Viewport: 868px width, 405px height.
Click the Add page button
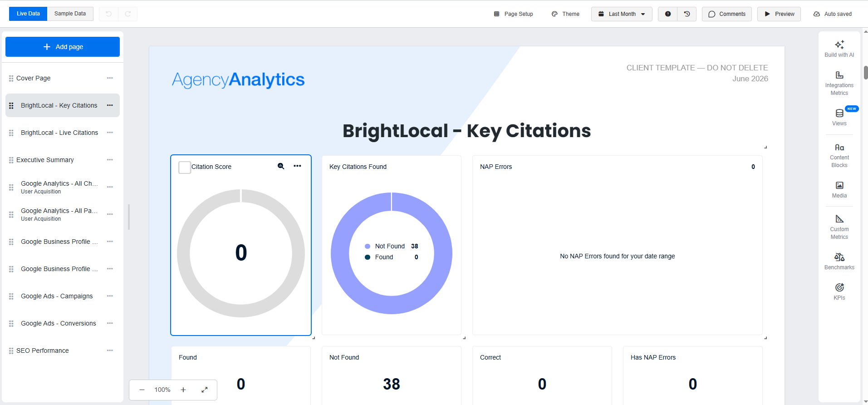point(63,47)
